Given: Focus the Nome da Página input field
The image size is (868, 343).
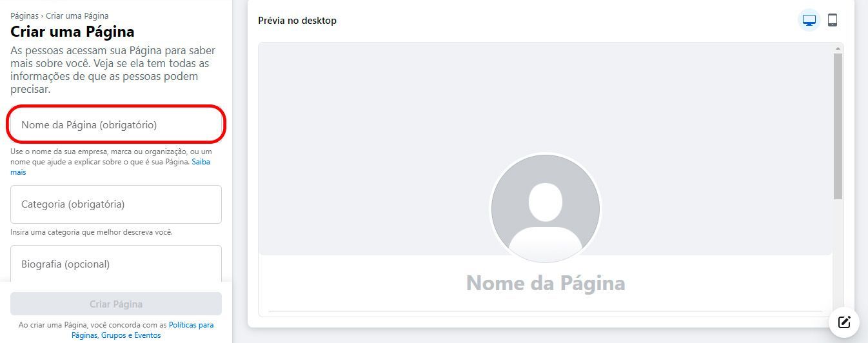Looking at the screenshot, I should point(116,124).
